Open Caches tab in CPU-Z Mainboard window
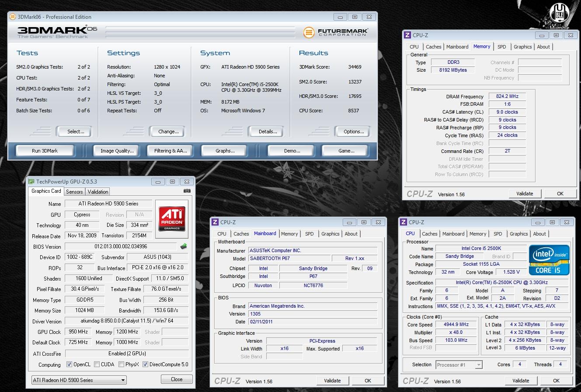Image resolution: width=581 pixels, height=392 pixels. 241,234
